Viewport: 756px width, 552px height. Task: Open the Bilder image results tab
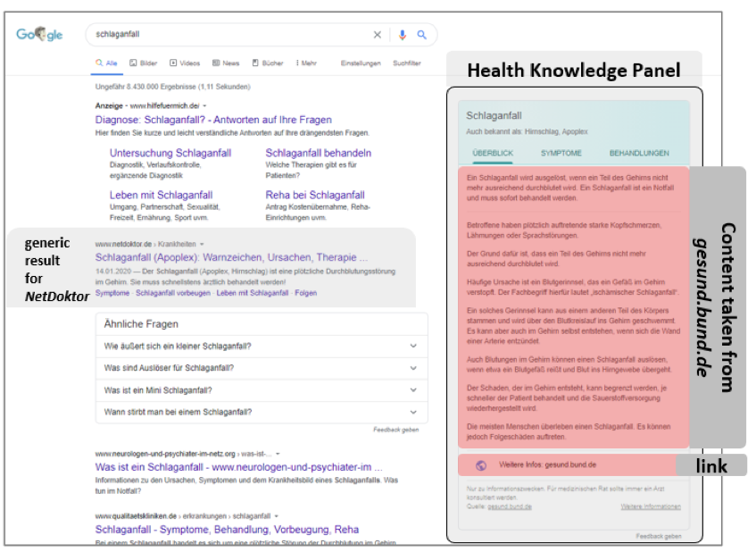[x=143, y=63]
